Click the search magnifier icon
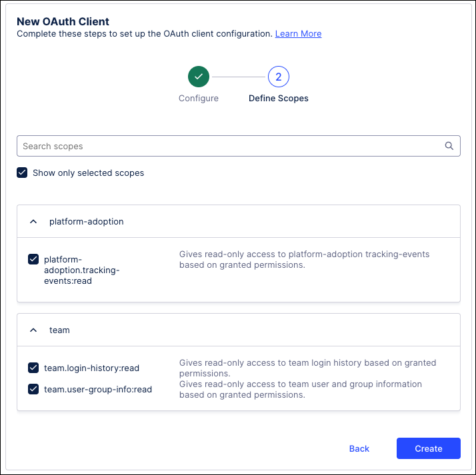This screenshot has height=475, width=476. pos(449,147)
